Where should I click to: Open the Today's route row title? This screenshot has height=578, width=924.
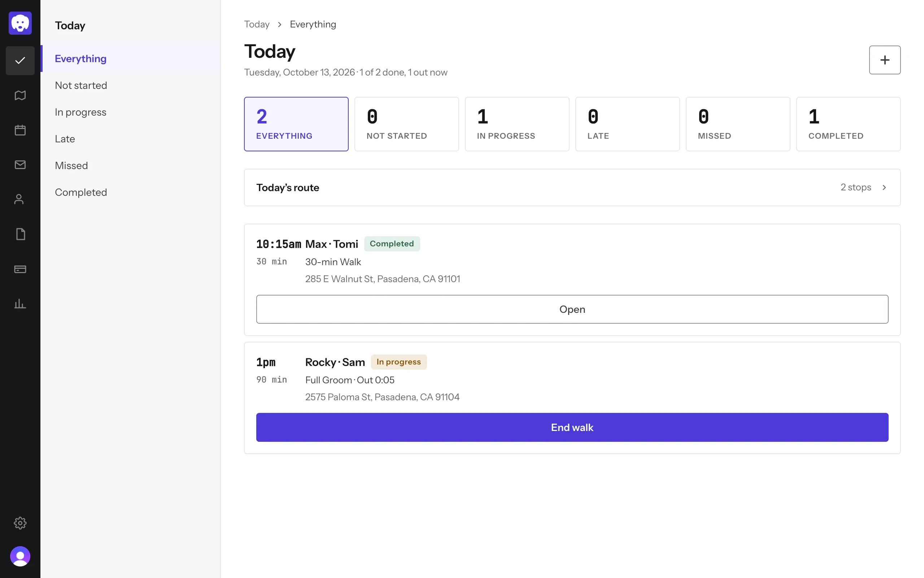(288, 188)
